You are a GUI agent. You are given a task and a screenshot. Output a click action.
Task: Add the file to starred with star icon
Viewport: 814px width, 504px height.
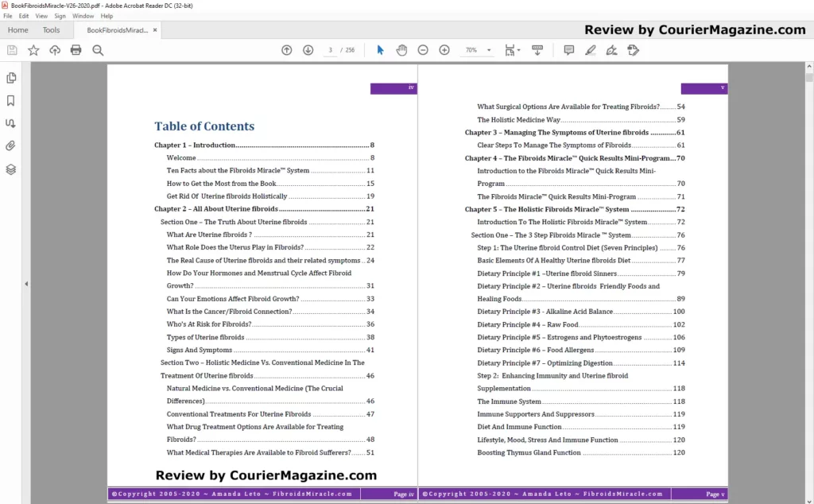(x=33, y=50)
